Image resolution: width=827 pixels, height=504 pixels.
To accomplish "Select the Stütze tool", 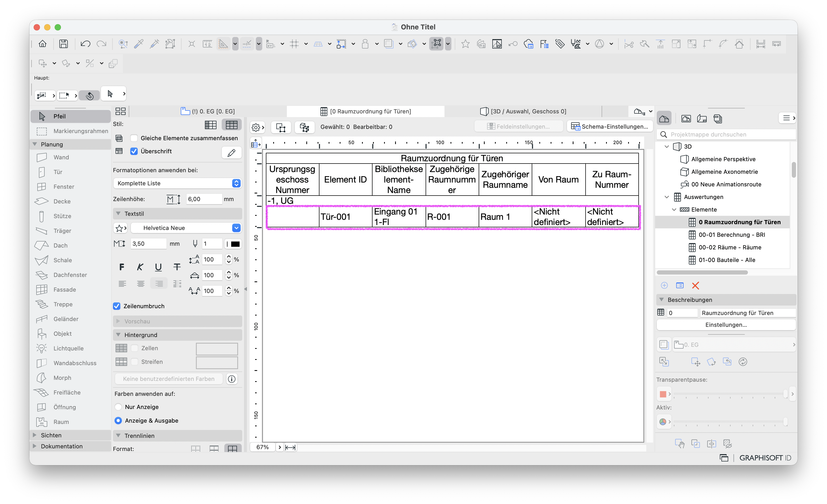I will 62,216.
